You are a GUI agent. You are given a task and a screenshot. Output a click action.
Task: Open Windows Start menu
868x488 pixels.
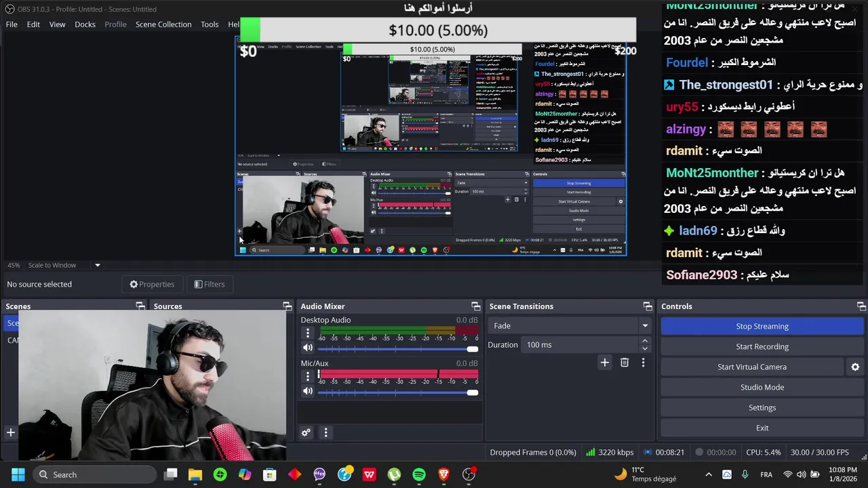coord(18,474)
